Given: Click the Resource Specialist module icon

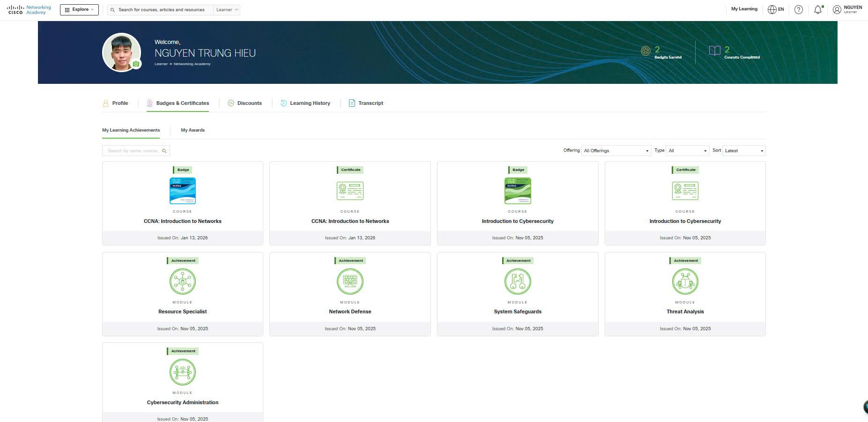Looking at the screenshot, I should 183,281.
